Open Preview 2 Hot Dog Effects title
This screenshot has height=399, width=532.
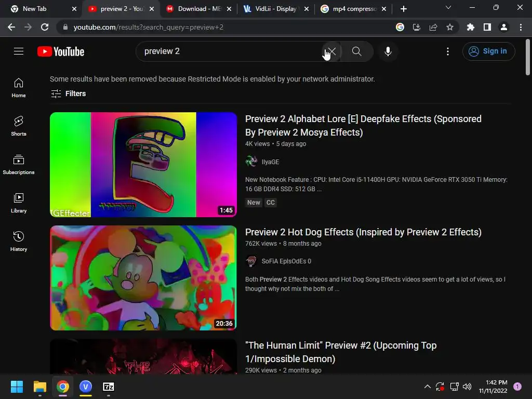(363, 232)
